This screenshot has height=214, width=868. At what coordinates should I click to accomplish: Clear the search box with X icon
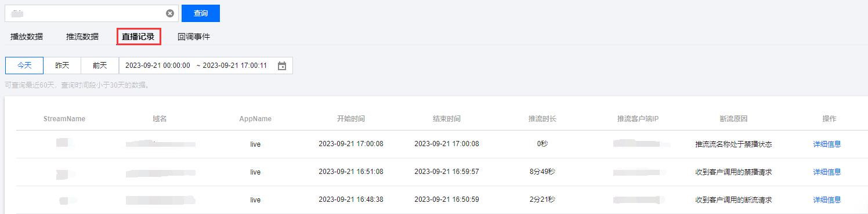click(x=170, y=13)
